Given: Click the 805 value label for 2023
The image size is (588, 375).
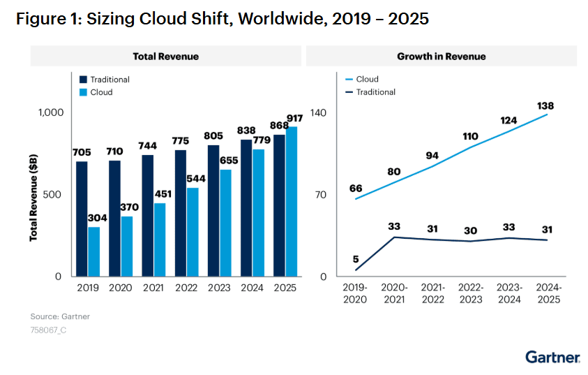Looking at the screenshot, I should [213, 136].
